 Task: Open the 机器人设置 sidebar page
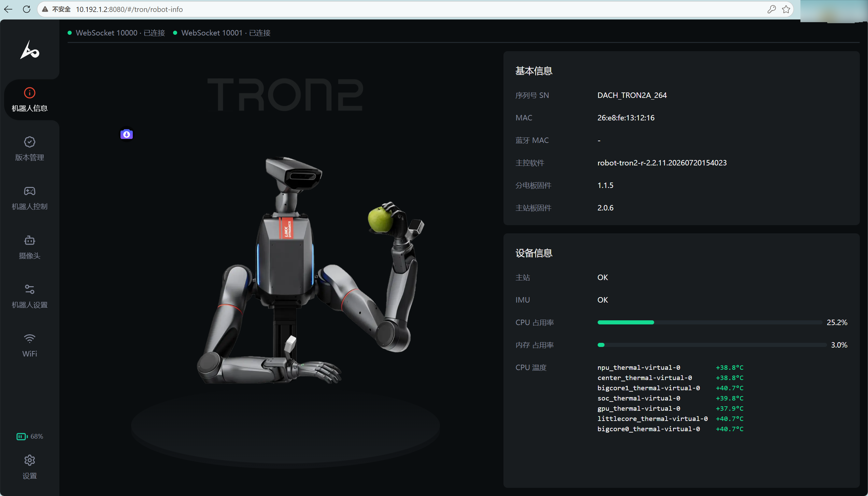tap(30, 296)
